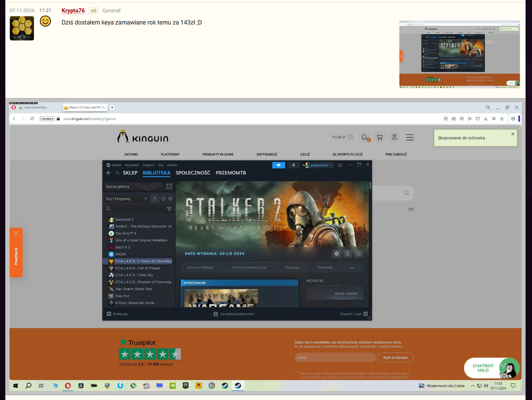This screenshot has height=400, width=532.
Task: Go forward using Steam forward arrow
Action: tap(117, 173)
